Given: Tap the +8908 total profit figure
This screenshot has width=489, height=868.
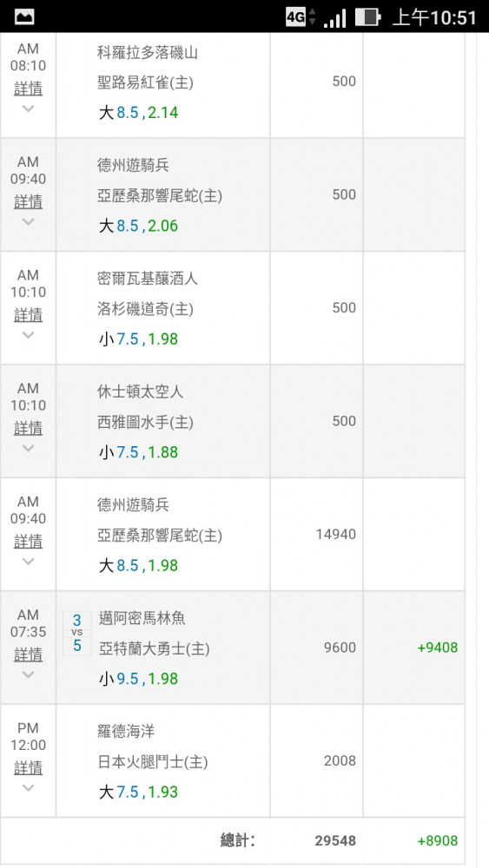Looking at the screenshot, I should coord(438,841).
